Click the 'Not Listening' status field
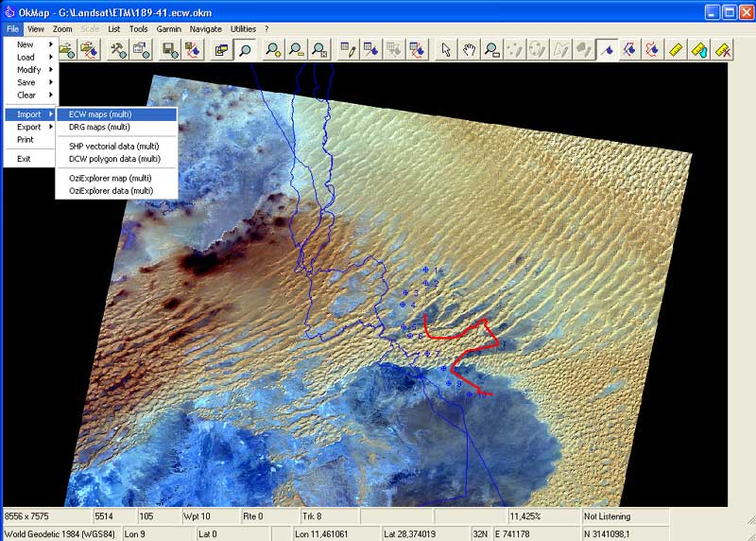This screenshot has height=541, width=756. [625, 516]
